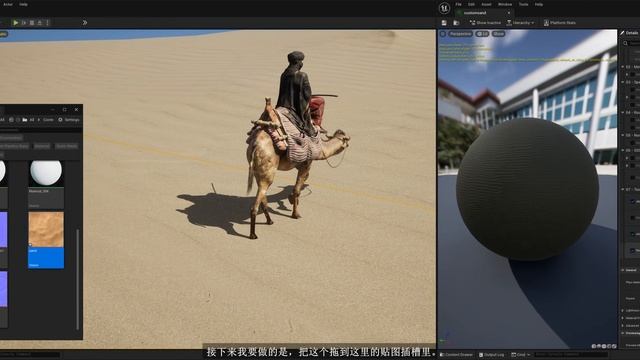This screenshot has height=360, width=640.
Task: Click the folder icon in the asset browser toolbar
Action: pos(25,120)
